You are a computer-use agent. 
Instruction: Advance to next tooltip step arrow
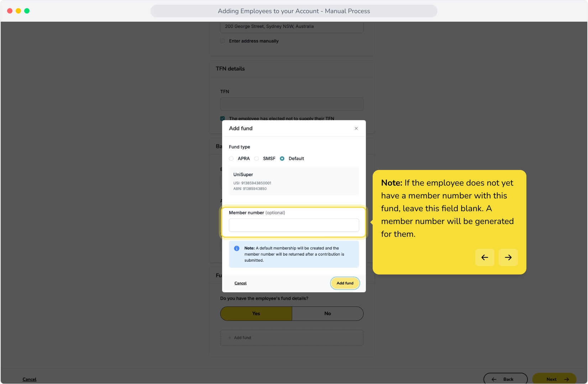(x=508, y=257)
